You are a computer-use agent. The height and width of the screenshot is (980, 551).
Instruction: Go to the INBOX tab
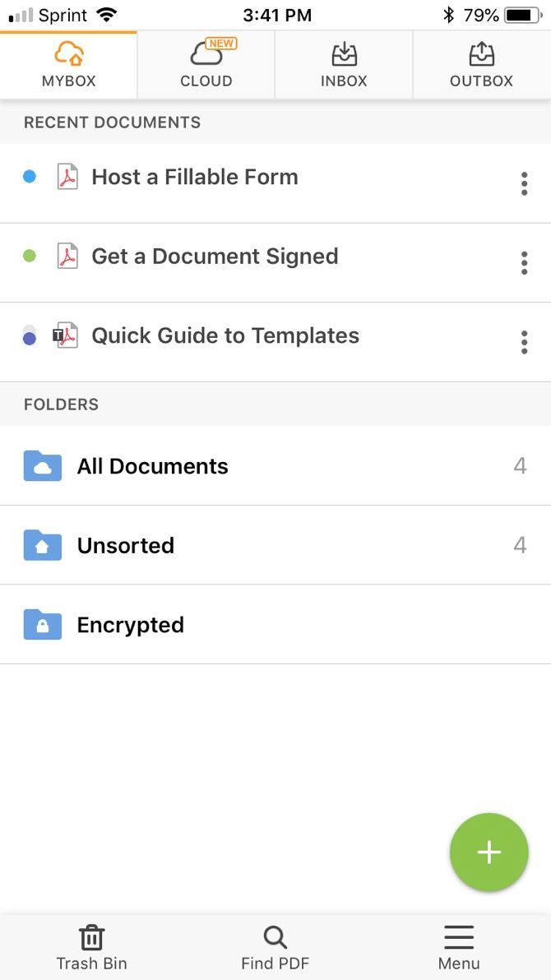[x=344, y=65]
